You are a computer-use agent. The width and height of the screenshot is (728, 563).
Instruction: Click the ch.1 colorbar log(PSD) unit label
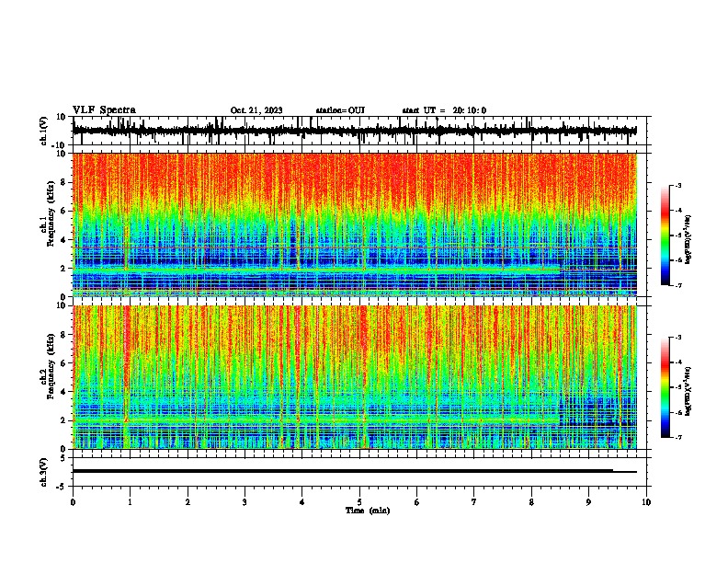tap(688, 239)
